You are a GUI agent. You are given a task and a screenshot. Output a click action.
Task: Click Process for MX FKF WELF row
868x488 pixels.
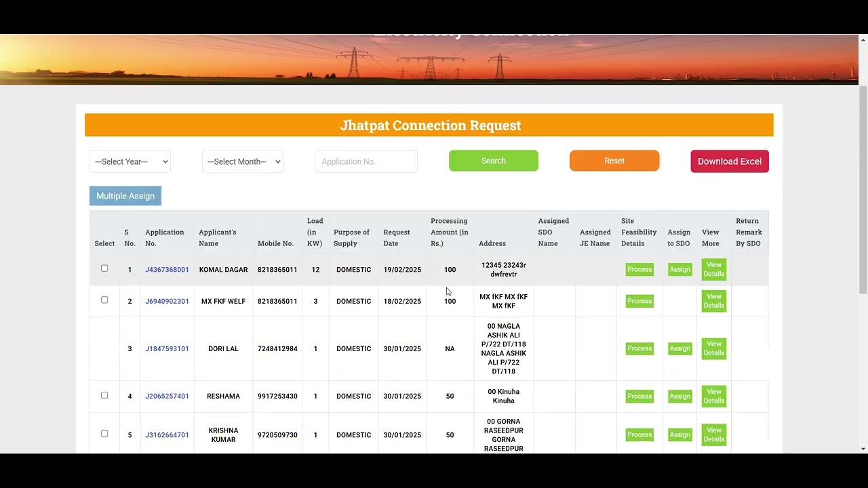639,301
